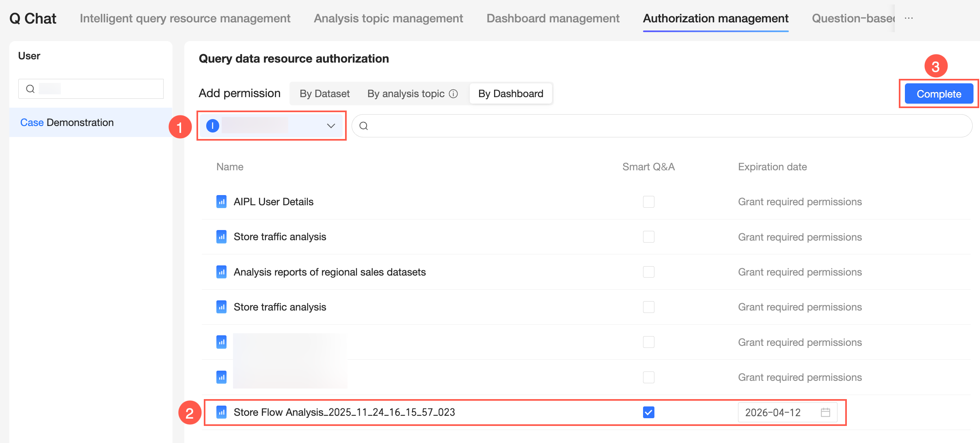Screen dimensions: 980x443
Task: Click workspace selector blue circle icon
Action: pos(213,126)
